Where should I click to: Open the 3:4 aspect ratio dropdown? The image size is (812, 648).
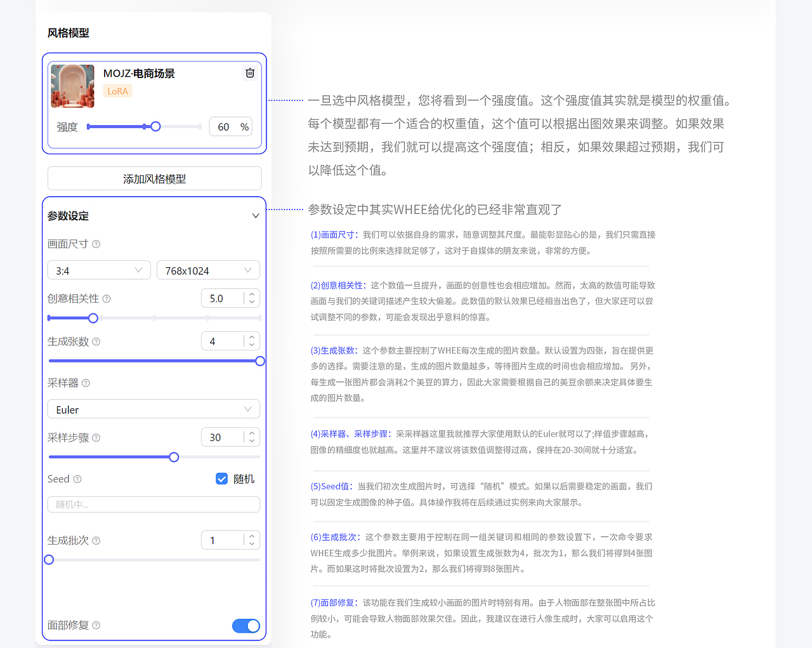point(98,270)
